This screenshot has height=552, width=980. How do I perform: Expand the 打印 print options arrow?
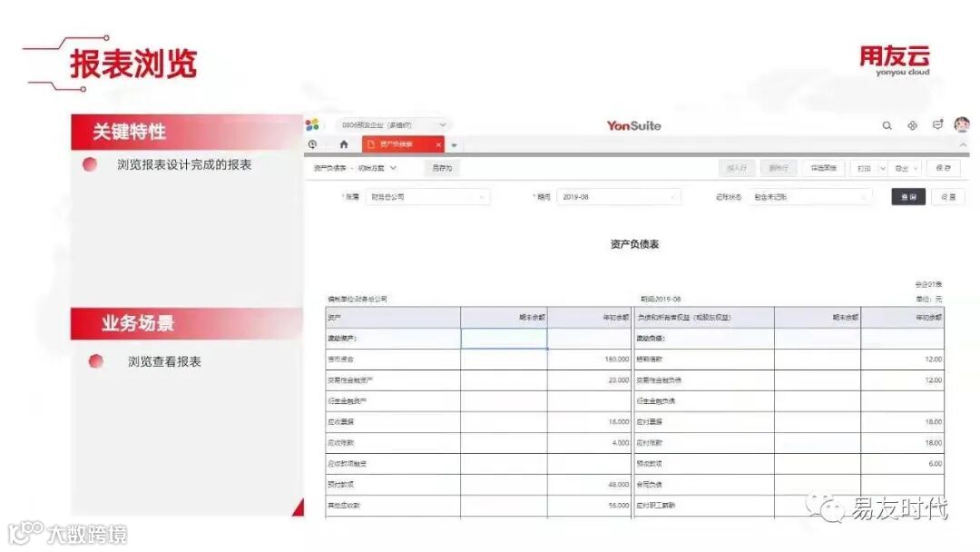[883, 168]
